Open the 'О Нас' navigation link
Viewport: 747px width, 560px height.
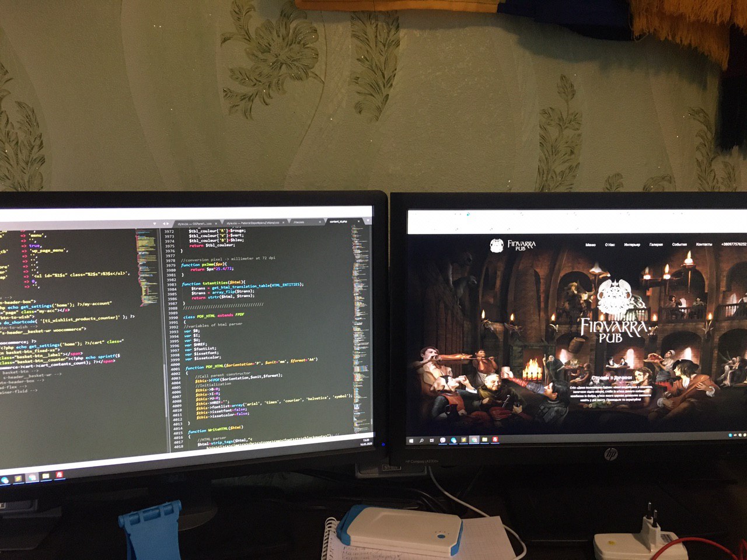[610, 245]
